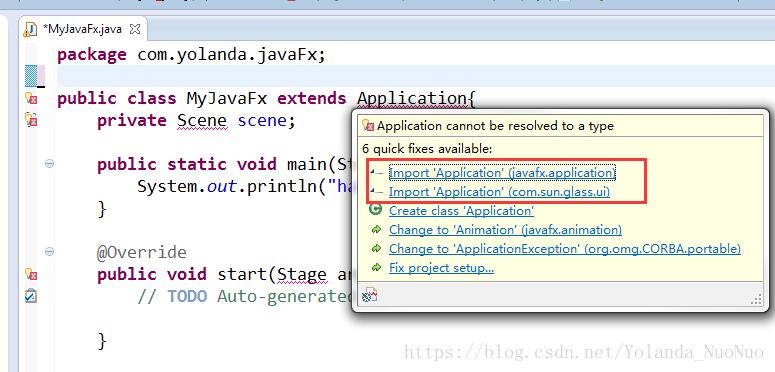Click the package com.yolanda.javaFx line
This screenshot has width=775, height=372.
pyautogui.click(x=191, y=55)
